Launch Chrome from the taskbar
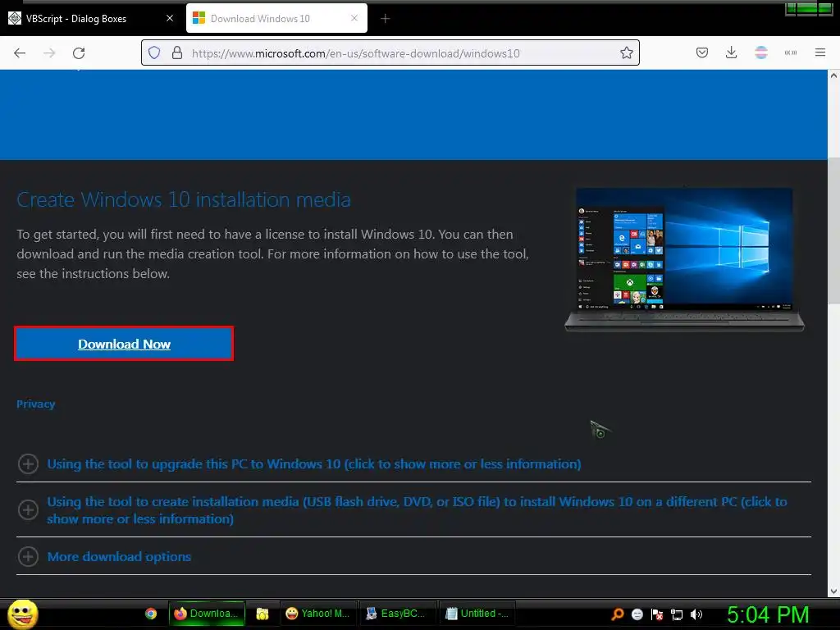 pyautogui.click(x=151, y=614)
